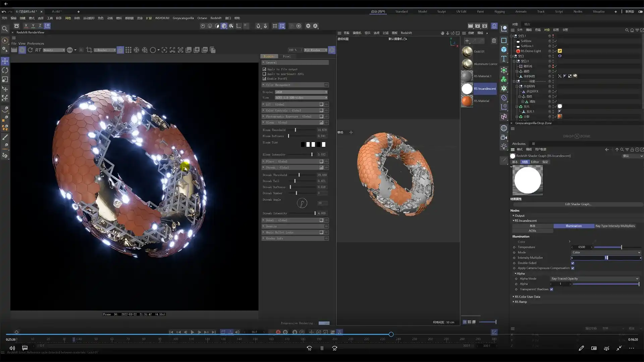Activate the crop region render icon
644x362 pixels.
coord(89,50)
